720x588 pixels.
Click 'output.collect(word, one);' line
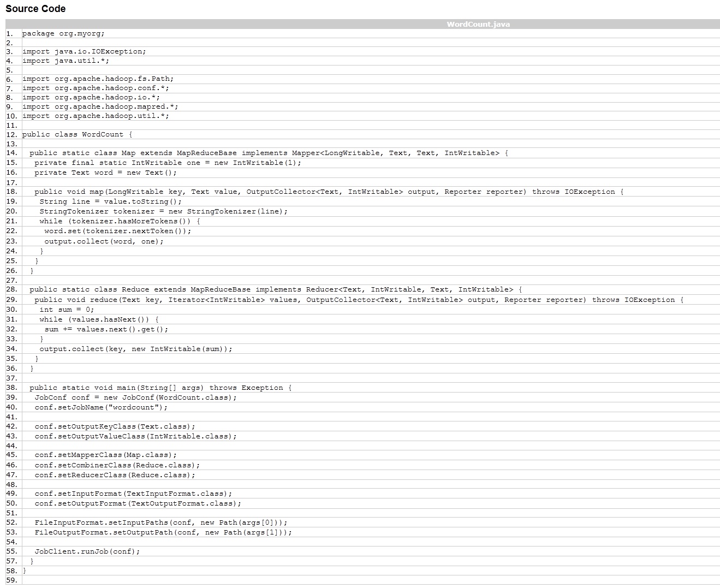[x=104, y=241]
